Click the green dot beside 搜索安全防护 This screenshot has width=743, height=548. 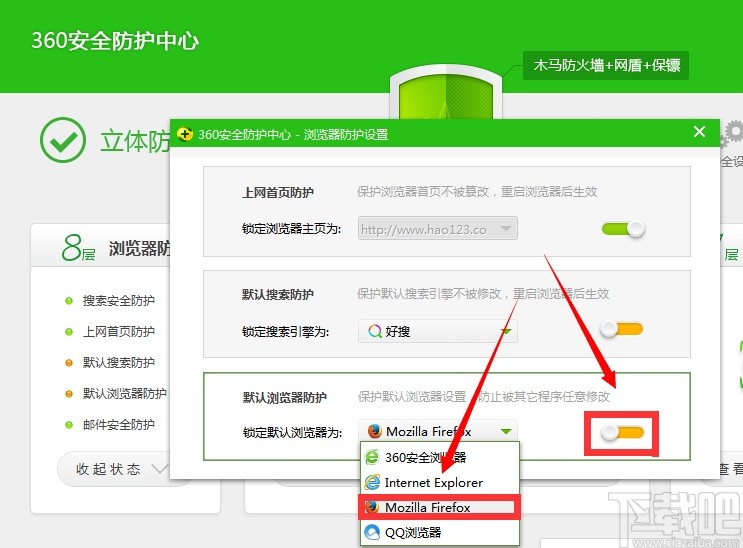[69, 301]
